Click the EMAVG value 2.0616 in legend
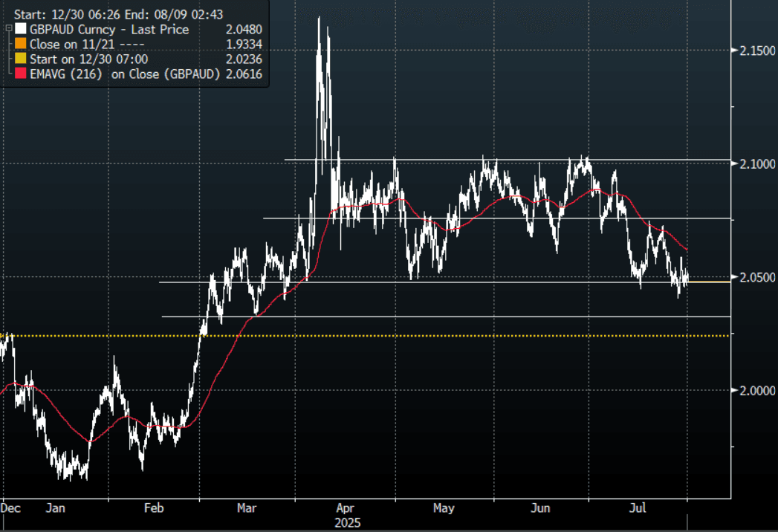Viewport: 778px width, 532px height. coord(244,74)
